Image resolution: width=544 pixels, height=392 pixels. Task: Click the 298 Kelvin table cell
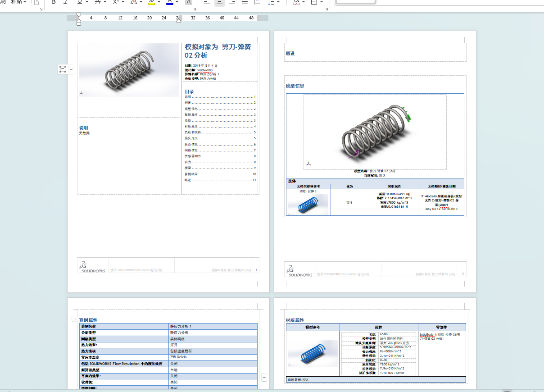pos(213,357)
